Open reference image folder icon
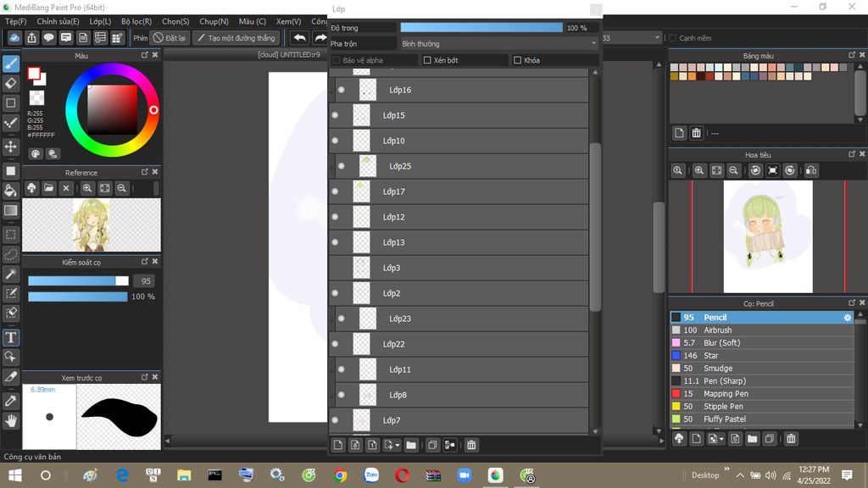This screenshot has width=868, height=488. (48, 188)
